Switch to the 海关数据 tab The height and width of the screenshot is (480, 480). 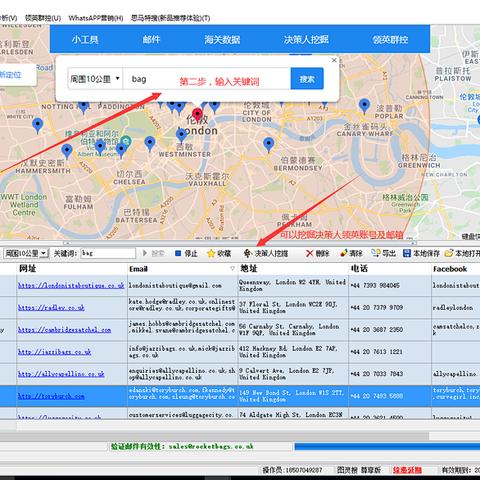(x=222, y=40)
